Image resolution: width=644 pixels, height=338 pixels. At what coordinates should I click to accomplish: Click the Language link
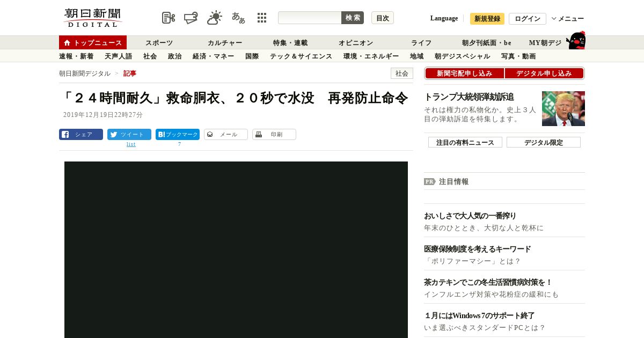444,18
